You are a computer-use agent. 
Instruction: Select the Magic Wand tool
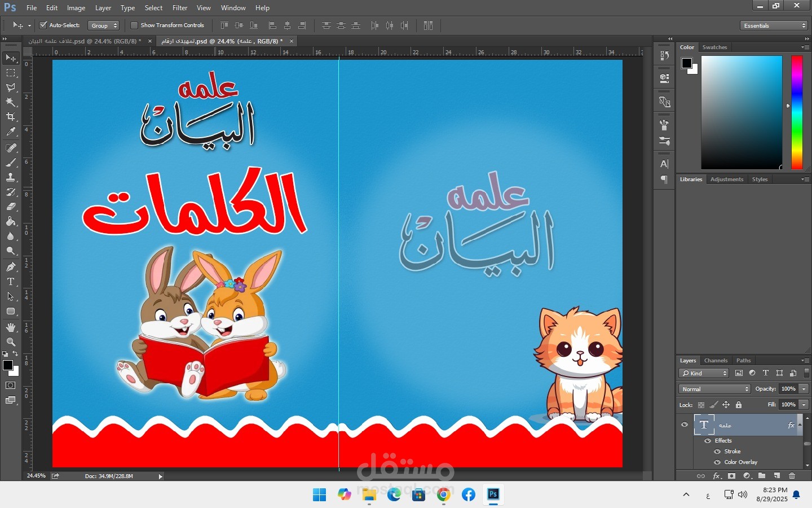click(11, 102)
